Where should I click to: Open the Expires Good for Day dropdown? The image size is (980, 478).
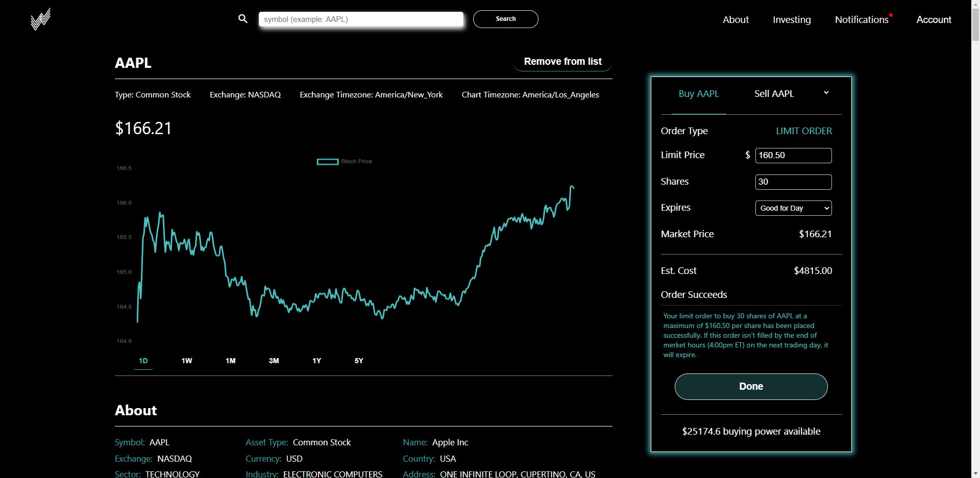point(793,208)
